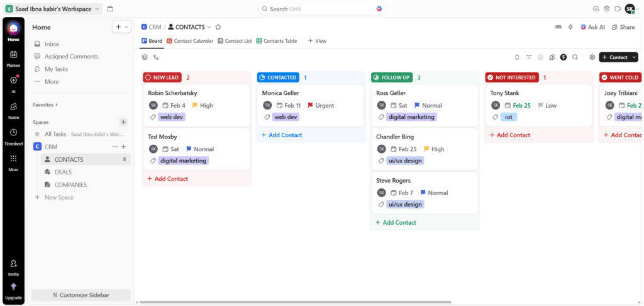Open automations lightning bolt icon
644x306 pixels.
pos(570,27)
